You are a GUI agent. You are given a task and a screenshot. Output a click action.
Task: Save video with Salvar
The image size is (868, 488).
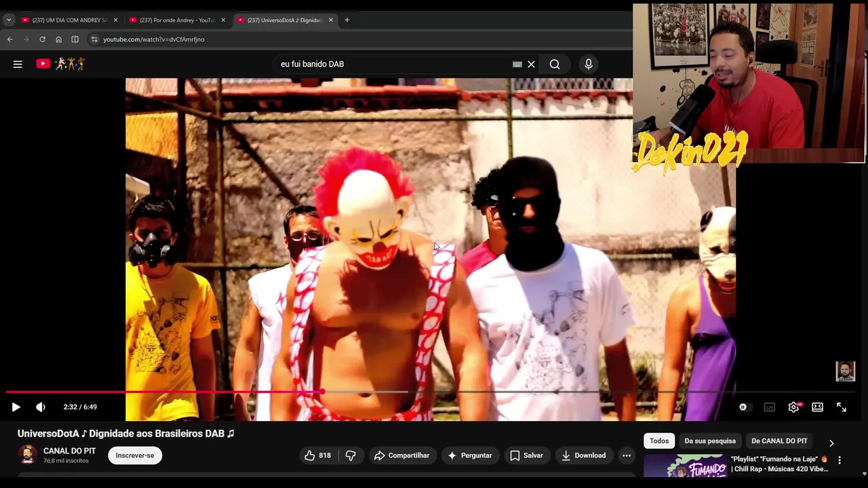(526, 455)
